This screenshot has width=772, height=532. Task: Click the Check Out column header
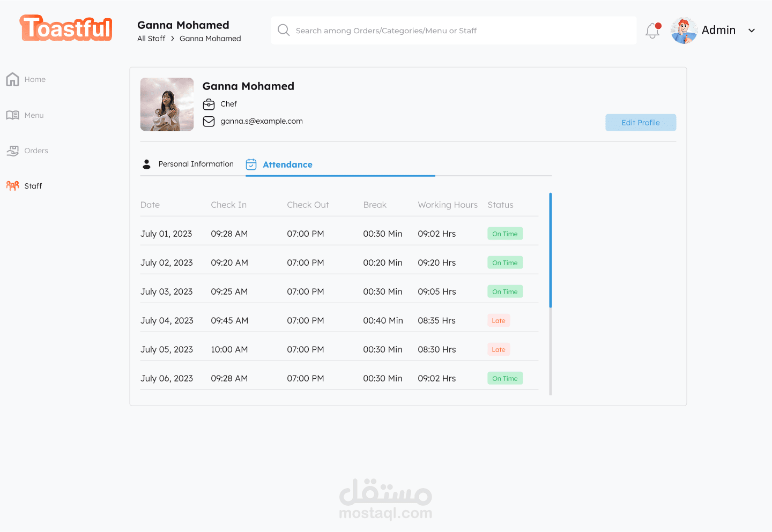pyautogui.click(x=308, y=205)
